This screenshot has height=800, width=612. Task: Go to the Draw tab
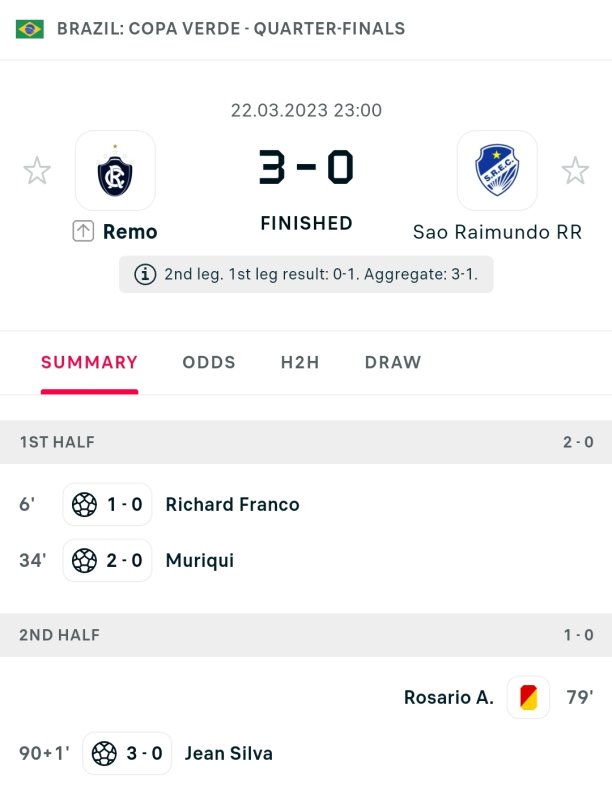coord(393,362)
